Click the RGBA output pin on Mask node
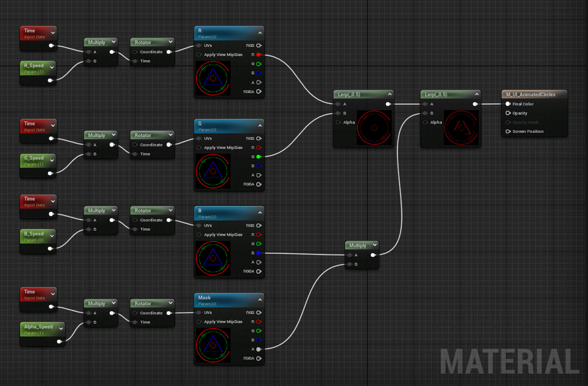The image size is (588, 386). point(258,358)
